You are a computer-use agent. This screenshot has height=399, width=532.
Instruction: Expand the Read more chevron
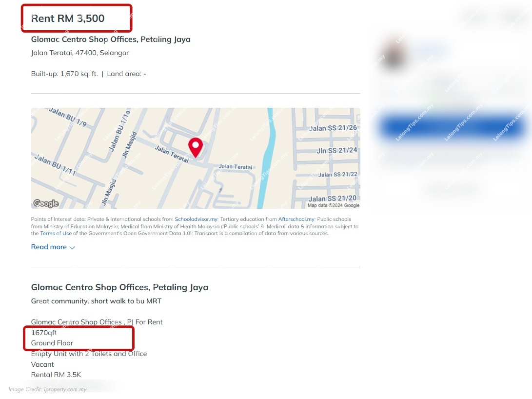pyautogui.click(x=72, y=248)
